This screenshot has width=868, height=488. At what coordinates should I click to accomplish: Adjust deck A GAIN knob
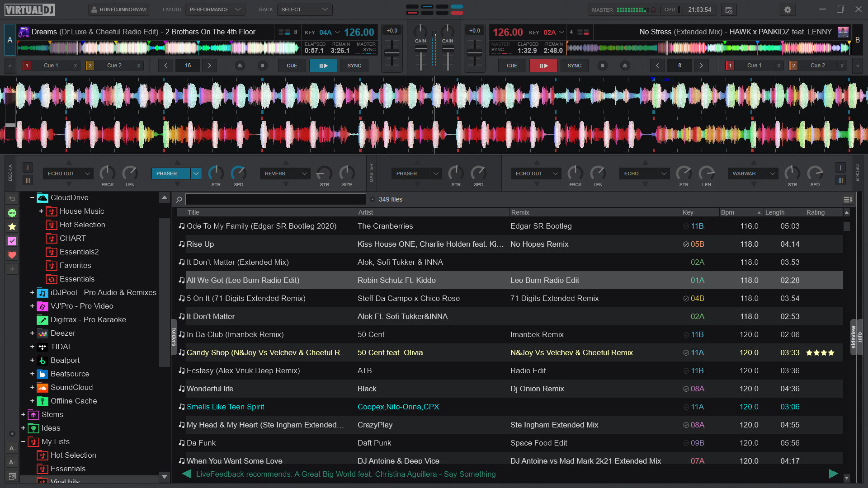pyautogui.click(x=420, y=31)
